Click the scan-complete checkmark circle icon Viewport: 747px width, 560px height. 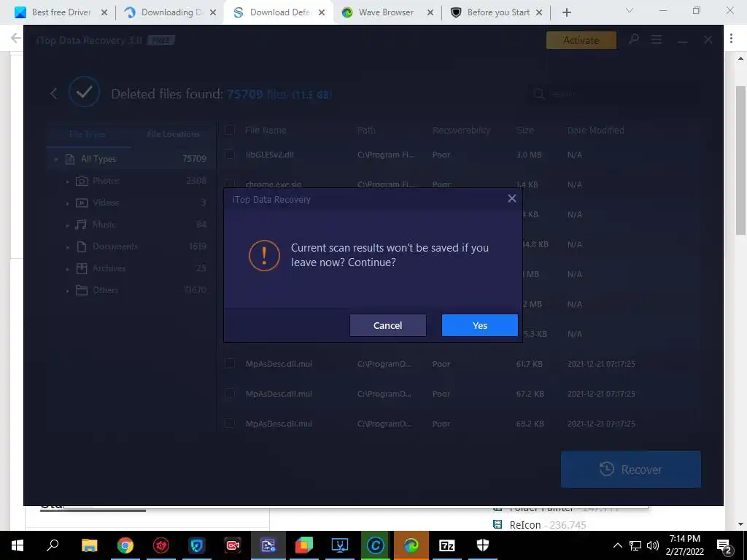[x=85, y=91]
